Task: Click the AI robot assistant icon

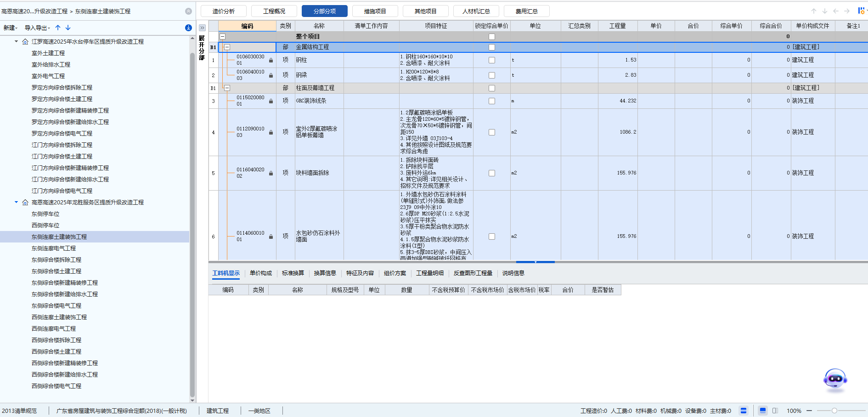Action: click(835, 380)
